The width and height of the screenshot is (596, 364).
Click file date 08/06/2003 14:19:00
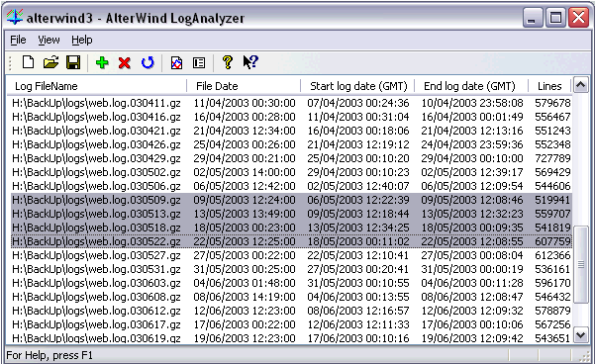pos(245,297)
